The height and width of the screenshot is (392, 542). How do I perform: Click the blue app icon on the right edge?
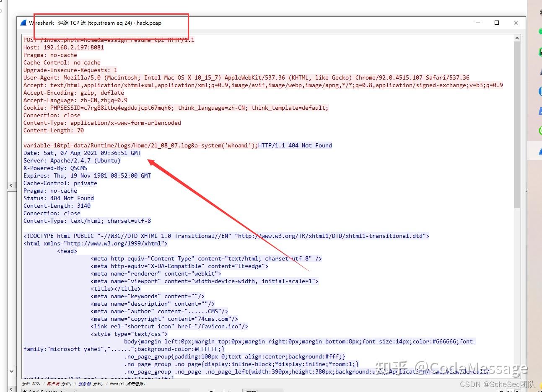pos(540,91)
